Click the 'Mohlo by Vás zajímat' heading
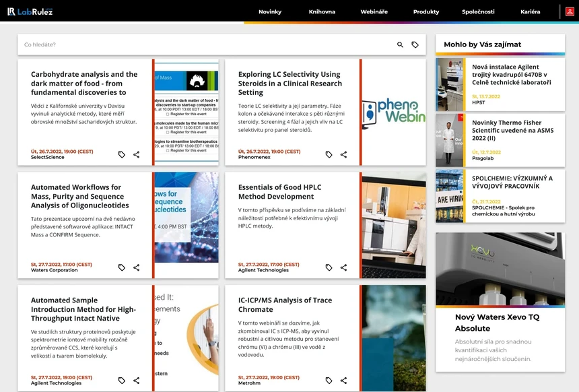Viewport: 579px width, 392px height. tap(482, 44)
